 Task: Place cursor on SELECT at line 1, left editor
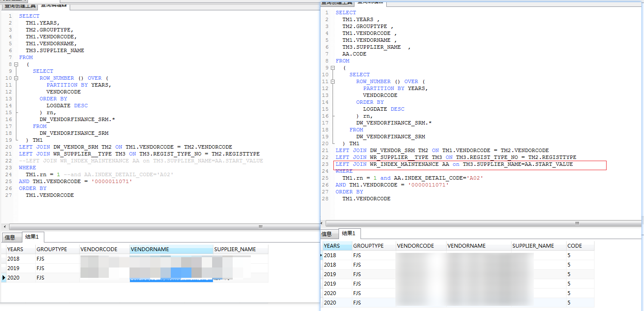[29, 16]
